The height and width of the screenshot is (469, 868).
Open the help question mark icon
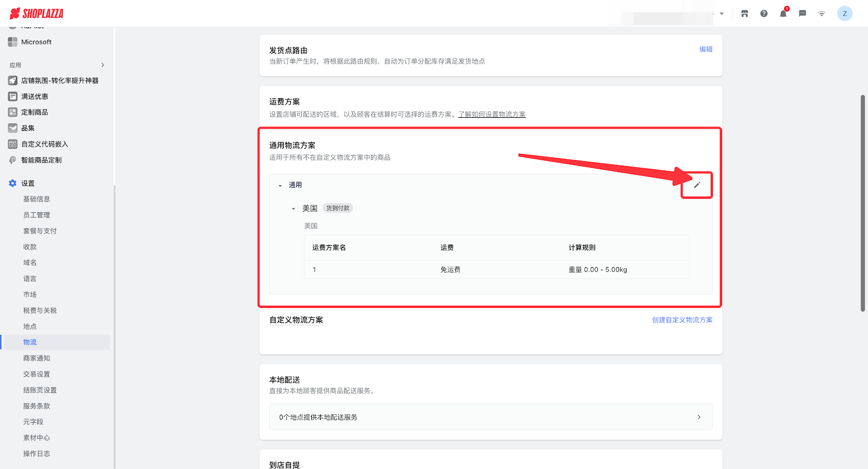point(764,14)
